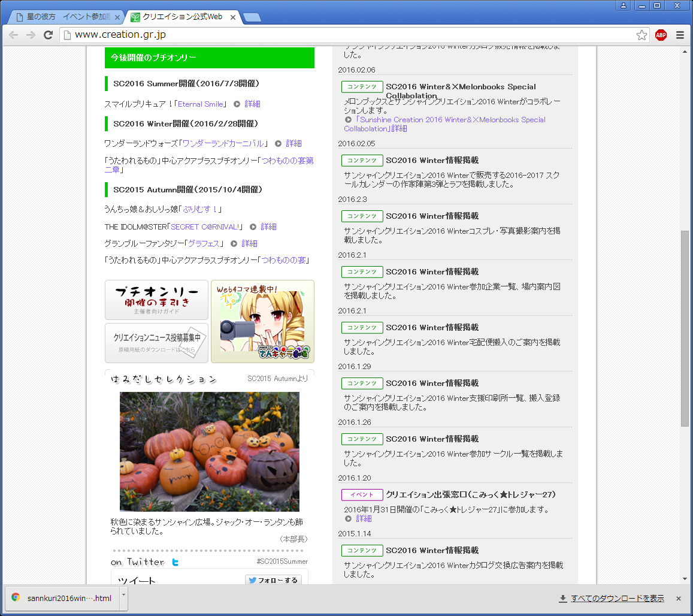Close the downloads bar
The width and height of the screenshot is (693, 616).
[x=679, y=598]
